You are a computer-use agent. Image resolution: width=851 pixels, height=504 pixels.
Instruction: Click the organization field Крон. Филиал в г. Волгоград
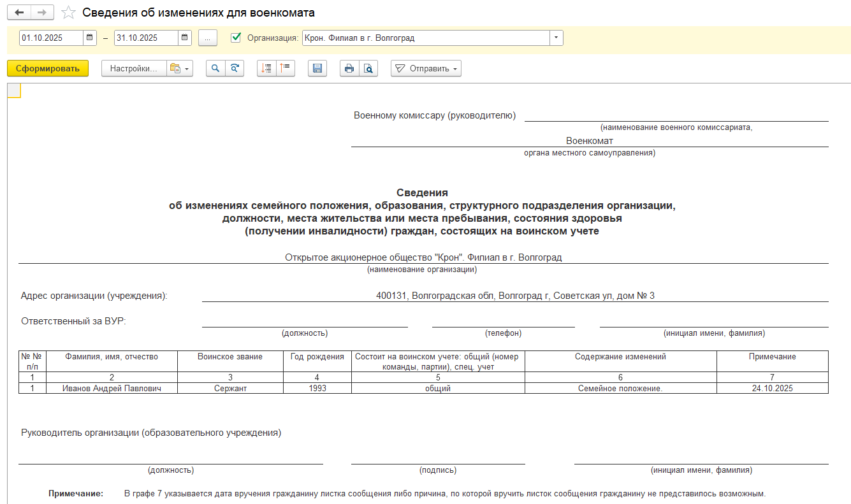coord(426,38)
